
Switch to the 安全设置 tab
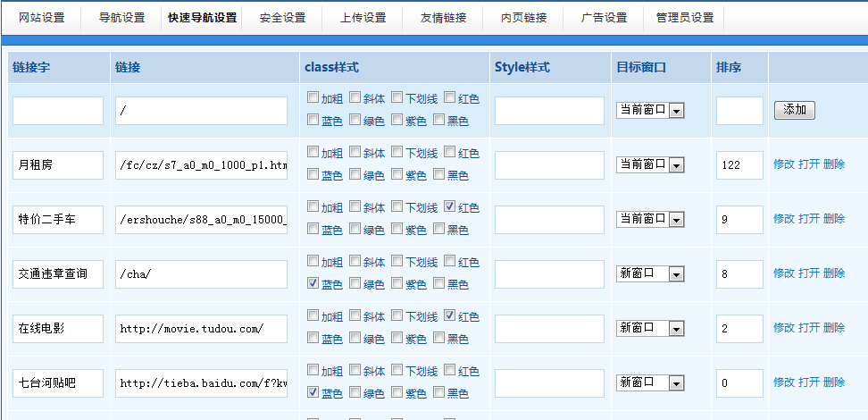[x=282, y=18]
